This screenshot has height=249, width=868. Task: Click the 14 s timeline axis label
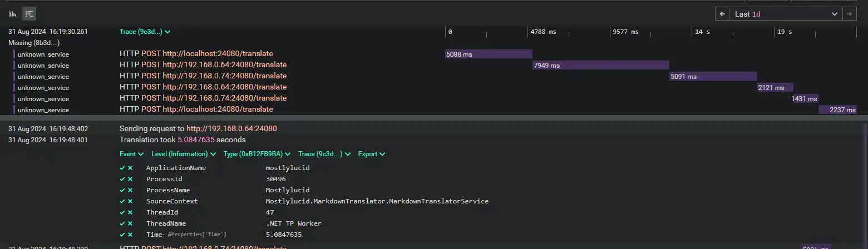[x=702, y=32]
